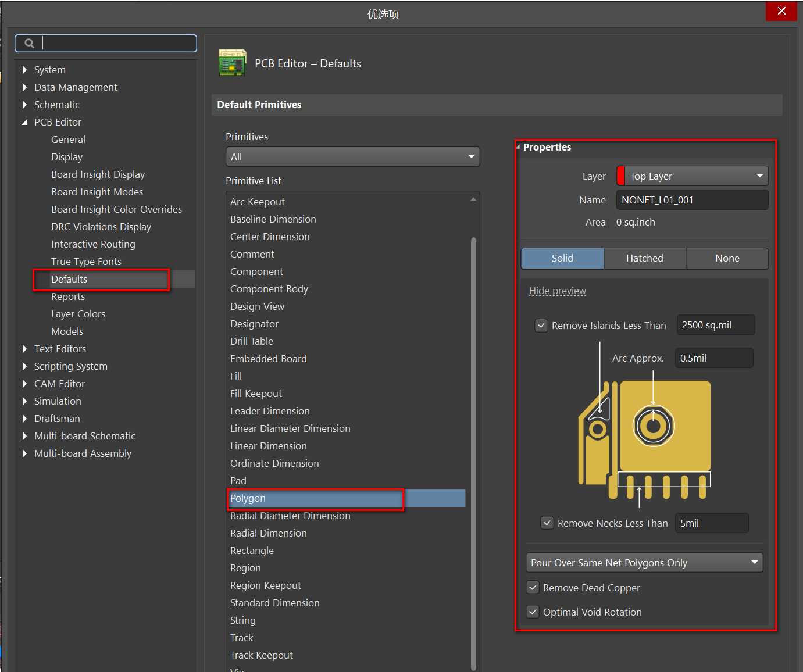This screenshot has height=672, width=803.
Task: Toggle Remove Islands Less Than checkbox
Action: coord(541,326)
